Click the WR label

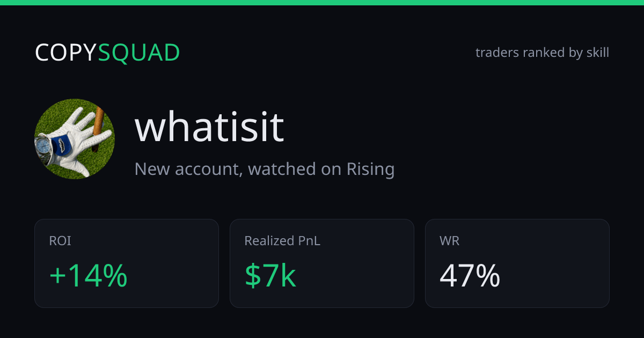449,241
